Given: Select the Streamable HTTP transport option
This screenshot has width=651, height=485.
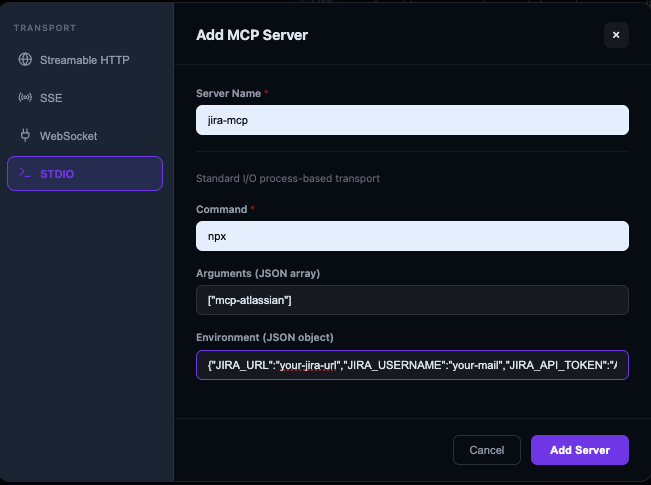Looking at the screenshot, I should [85, 60].
